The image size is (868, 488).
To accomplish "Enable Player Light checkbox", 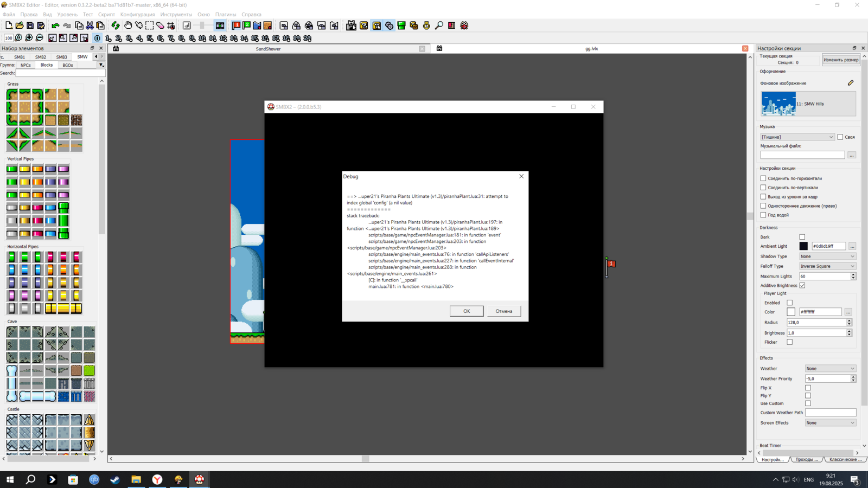I will point(790,303).
